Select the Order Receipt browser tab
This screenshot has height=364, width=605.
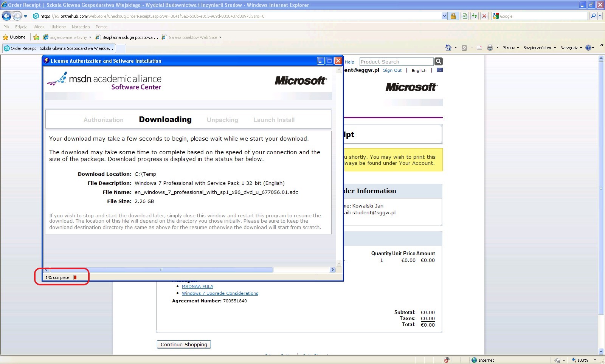[x=59, y=48]
